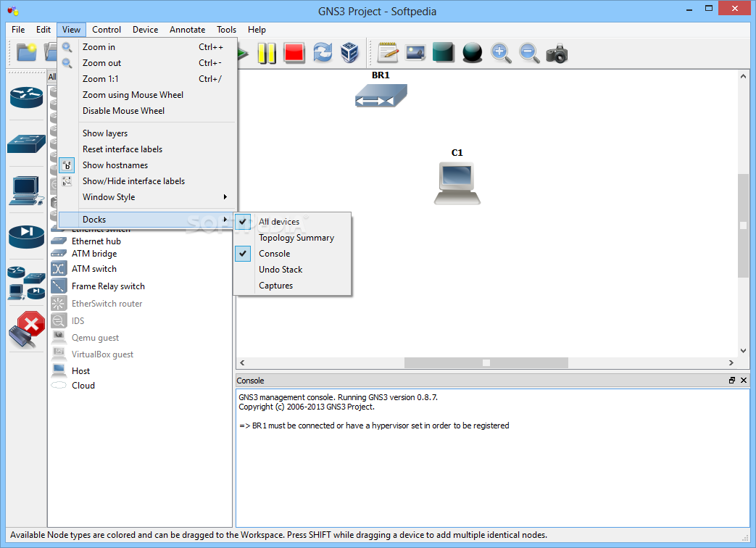Browse security devices sidebar icon
The image size is (756, 548).
click(x=27, y=236)
